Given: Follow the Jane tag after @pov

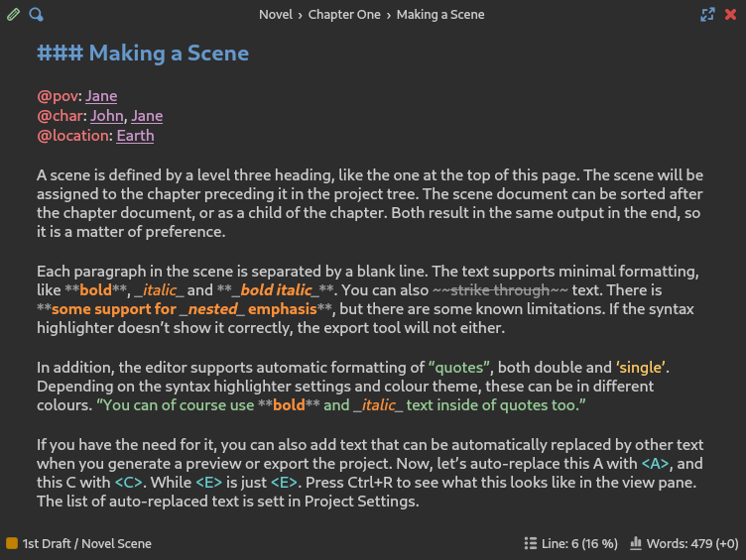Looking at the screenshot, I should pyautogui.click(x=101, y=96).
